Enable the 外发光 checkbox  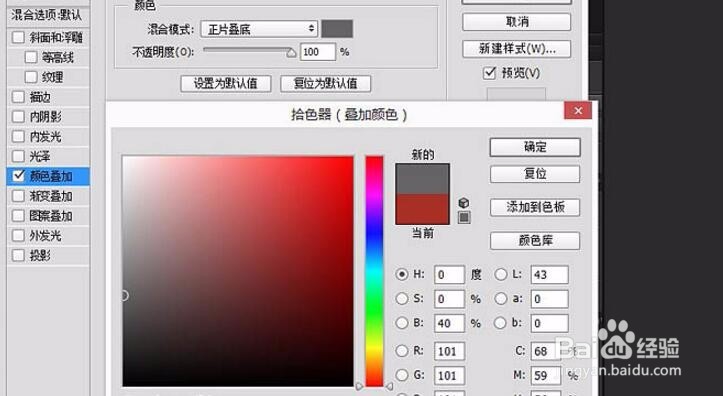pyautogui.click(x=18, y=236)
